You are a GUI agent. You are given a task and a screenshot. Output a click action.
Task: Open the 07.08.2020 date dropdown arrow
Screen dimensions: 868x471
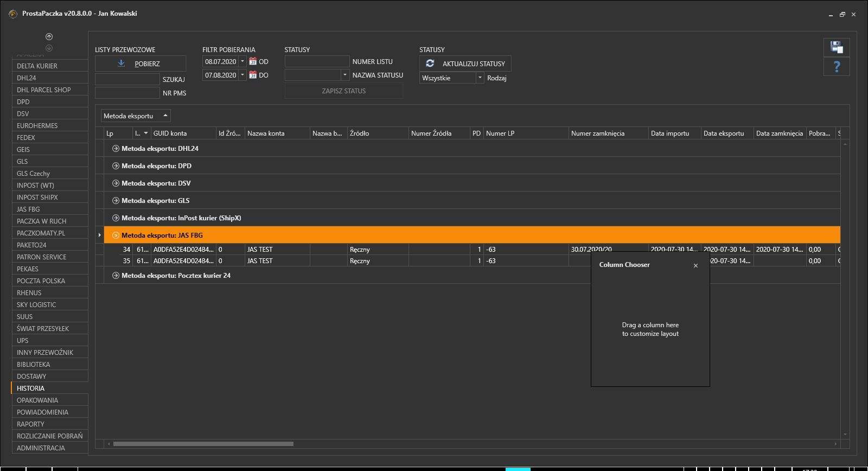point(242,75)
